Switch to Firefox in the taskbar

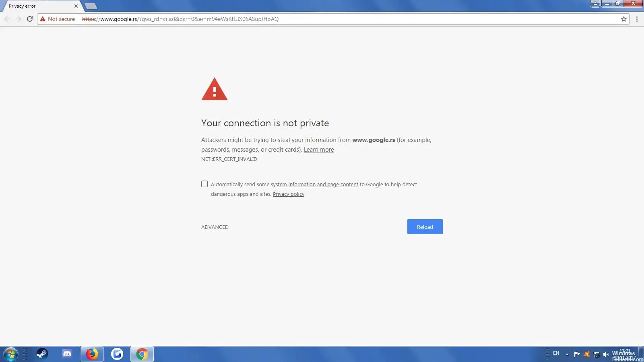pos(92,354)
